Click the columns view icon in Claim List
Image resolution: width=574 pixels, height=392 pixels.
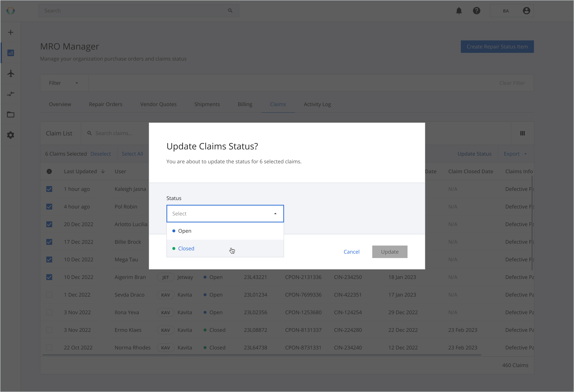[522, 133]
